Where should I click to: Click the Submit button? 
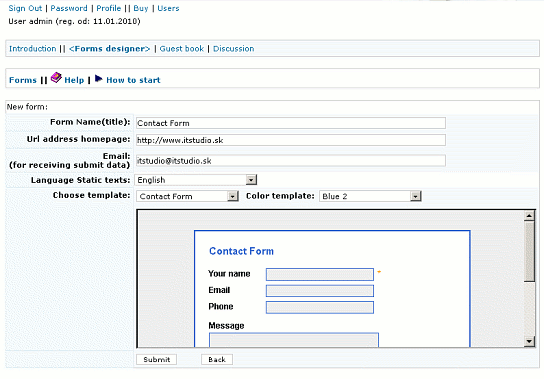156,360
